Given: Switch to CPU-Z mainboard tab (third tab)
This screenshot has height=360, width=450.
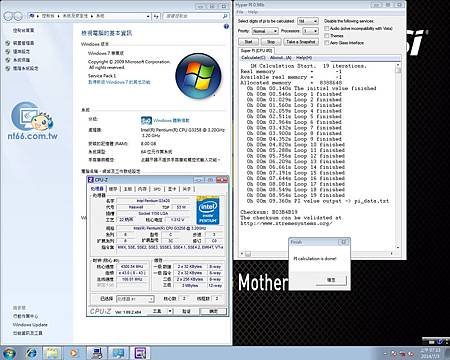Looking at the screenshot, I should coord(128,189).
